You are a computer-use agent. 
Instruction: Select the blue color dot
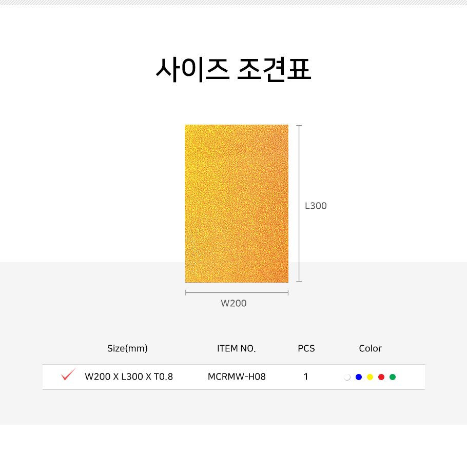click(359, 377)
